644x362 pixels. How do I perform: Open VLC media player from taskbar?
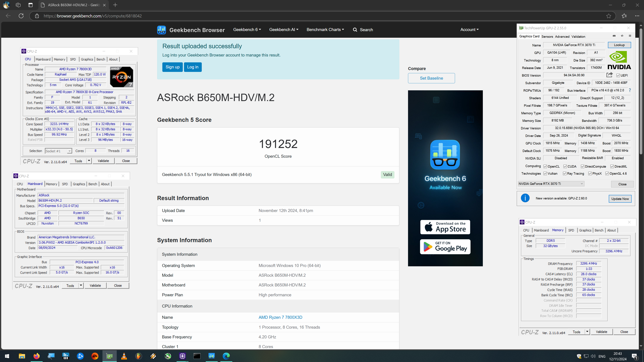(124, 356)
